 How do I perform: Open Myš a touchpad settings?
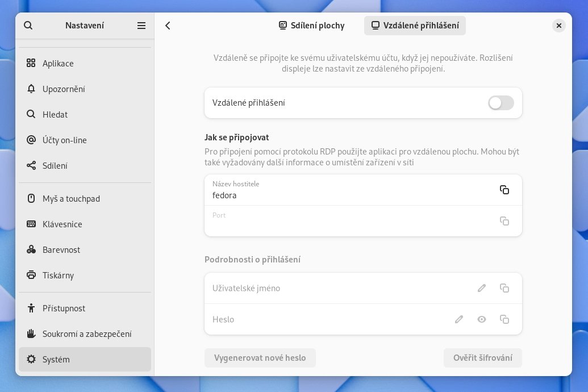(85, 198)
